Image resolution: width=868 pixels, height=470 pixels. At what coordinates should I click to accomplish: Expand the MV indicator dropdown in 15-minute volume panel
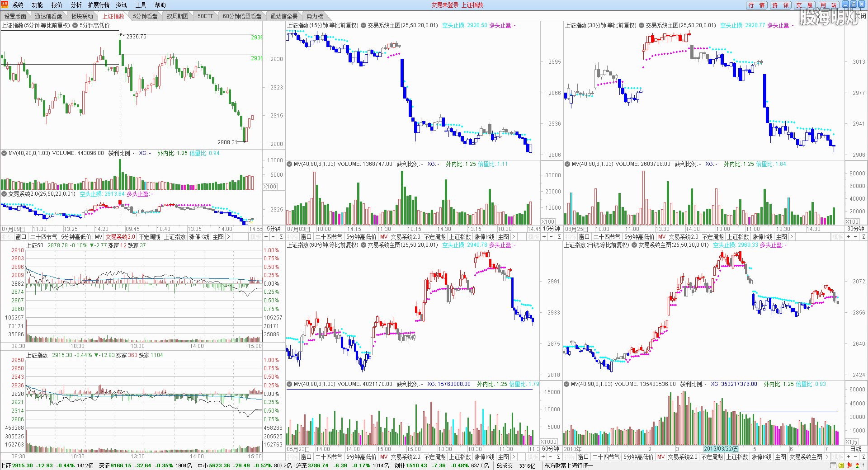pyautogui.click(x=289, y=164)
